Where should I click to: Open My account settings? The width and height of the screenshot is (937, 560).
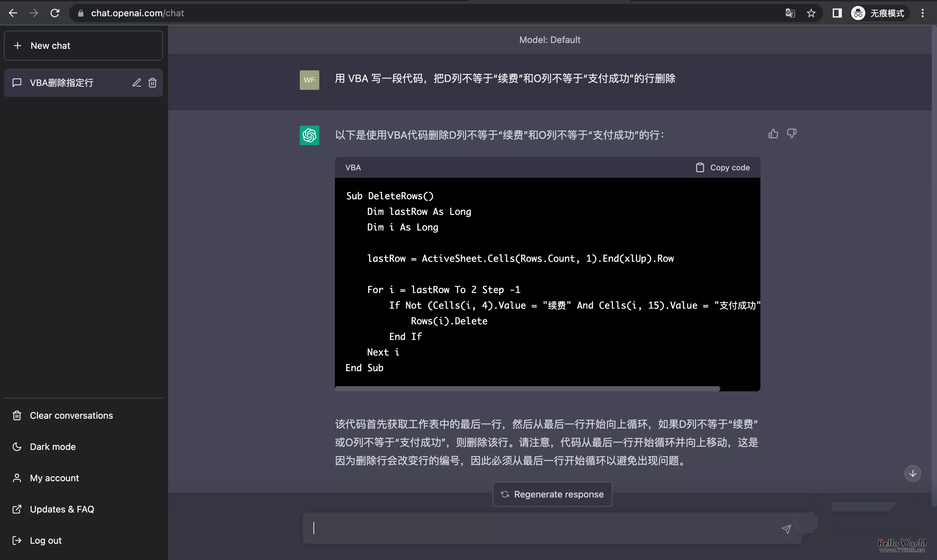coord(54,477)
